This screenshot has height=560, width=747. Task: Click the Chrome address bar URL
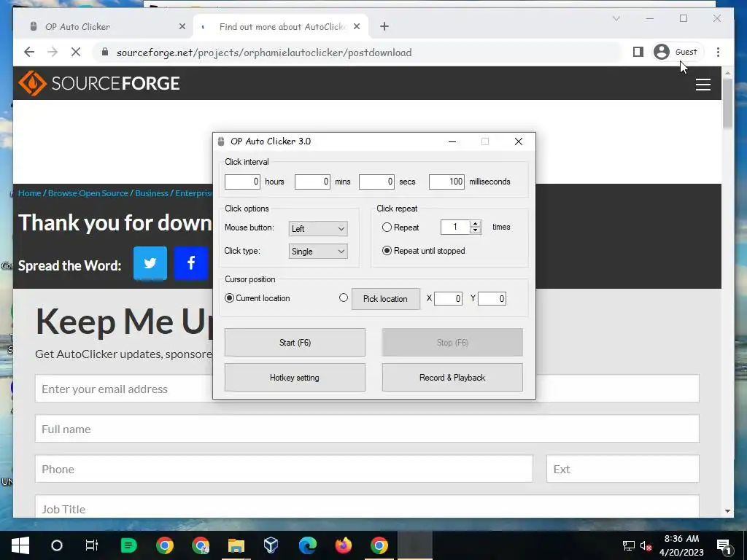(264, 52)
